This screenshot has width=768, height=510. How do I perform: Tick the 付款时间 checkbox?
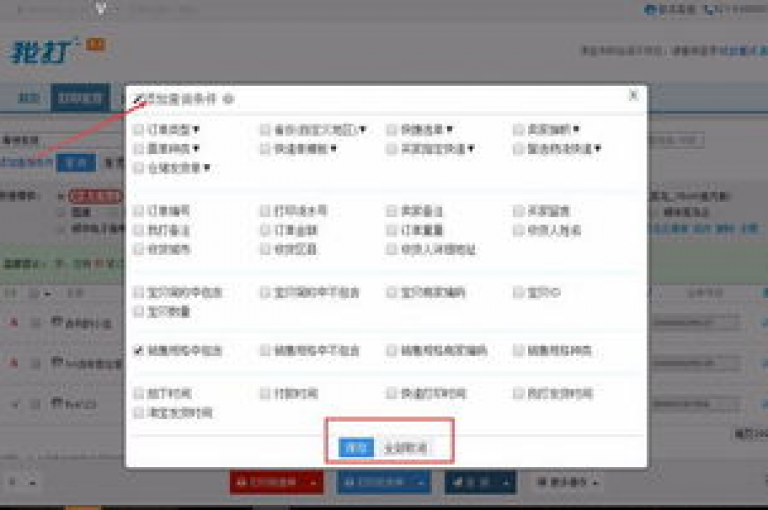tap(265, 393)
